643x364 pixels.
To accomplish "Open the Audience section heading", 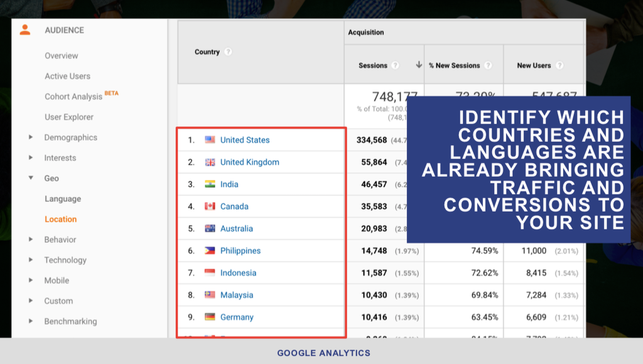I will tap(65, 30).
